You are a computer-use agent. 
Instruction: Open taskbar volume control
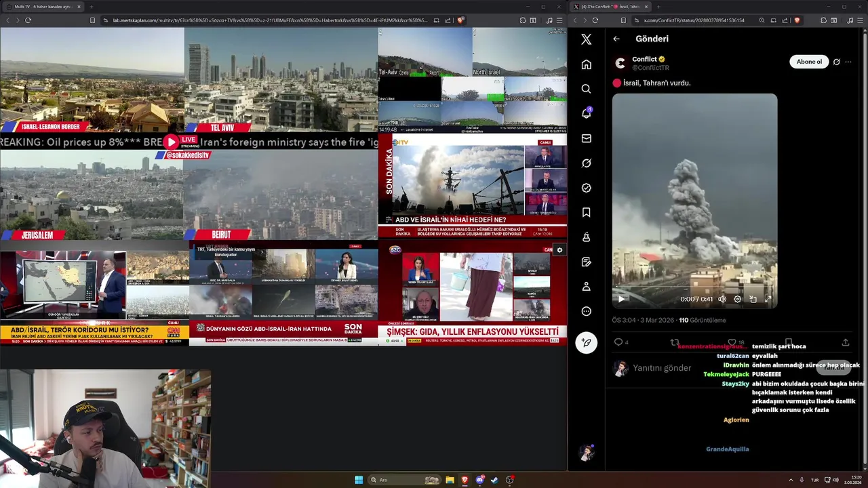835,480
